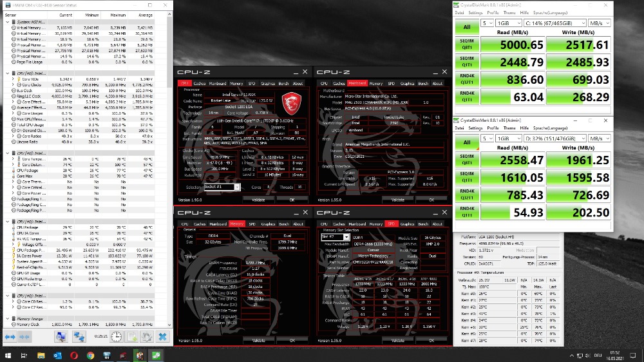This screenshot has height=362, width=644.
Task: Open HWiNFO monitor-with-magnifier summary icon
Action: 61,337
